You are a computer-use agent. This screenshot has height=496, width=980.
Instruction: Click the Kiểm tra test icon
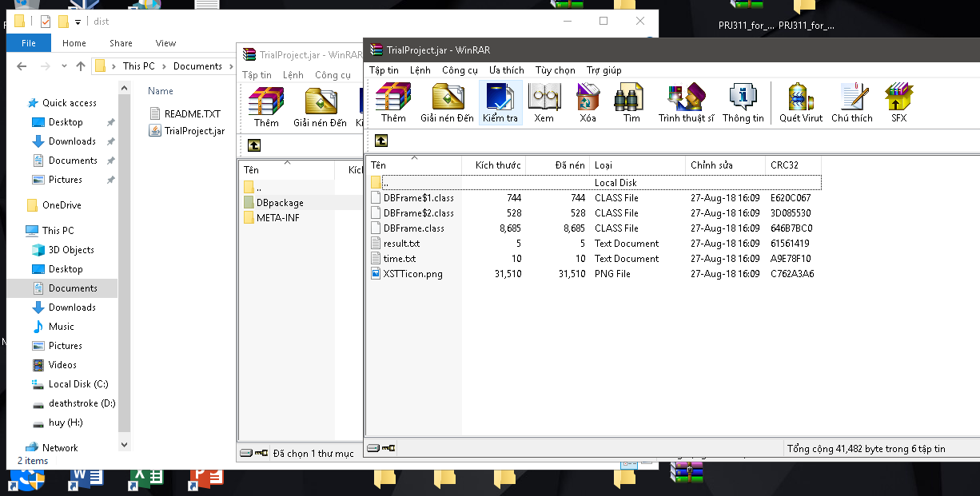(x=500, y=103)
